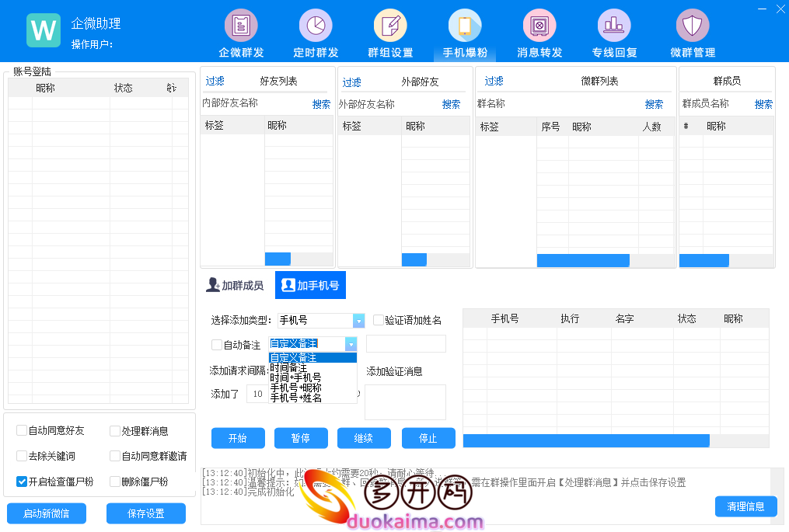Open the 专线回复 bar chart icon
This screenshot has height=532, width=789.
click(x=614, y=26)
